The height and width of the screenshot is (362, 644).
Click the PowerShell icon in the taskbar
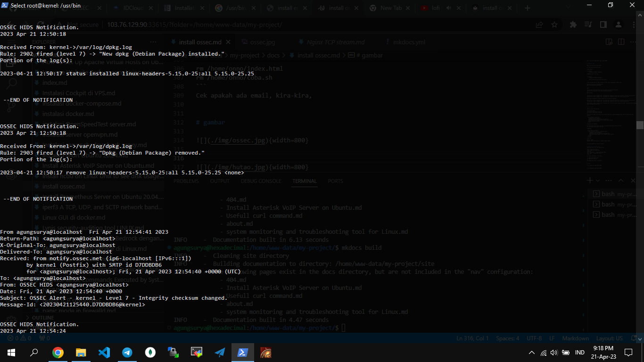coord(243,352)
